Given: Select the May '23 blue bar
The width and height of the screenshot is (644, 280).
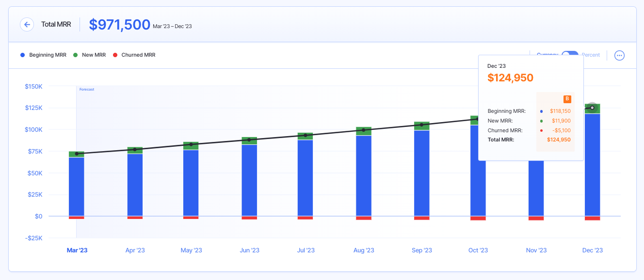Looking at the screenshot, I should click(191, 183).
